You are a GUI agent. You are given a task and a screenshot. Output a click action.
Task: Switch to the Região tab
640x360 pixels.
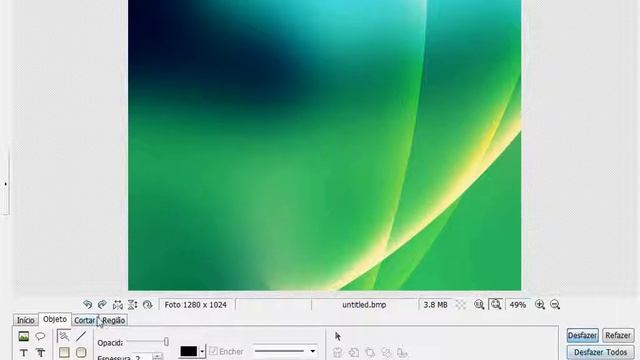[113, 320]
